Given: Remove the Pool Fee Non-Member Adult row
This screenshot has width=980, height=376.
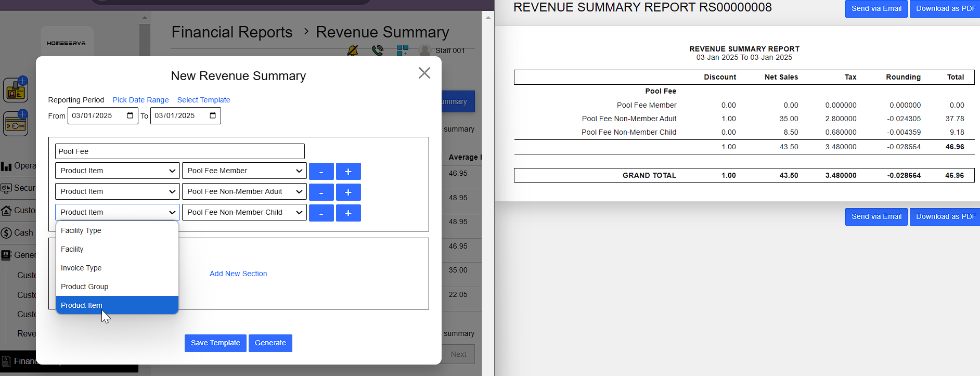Looking at the screenshot, I should pos(321,192).
